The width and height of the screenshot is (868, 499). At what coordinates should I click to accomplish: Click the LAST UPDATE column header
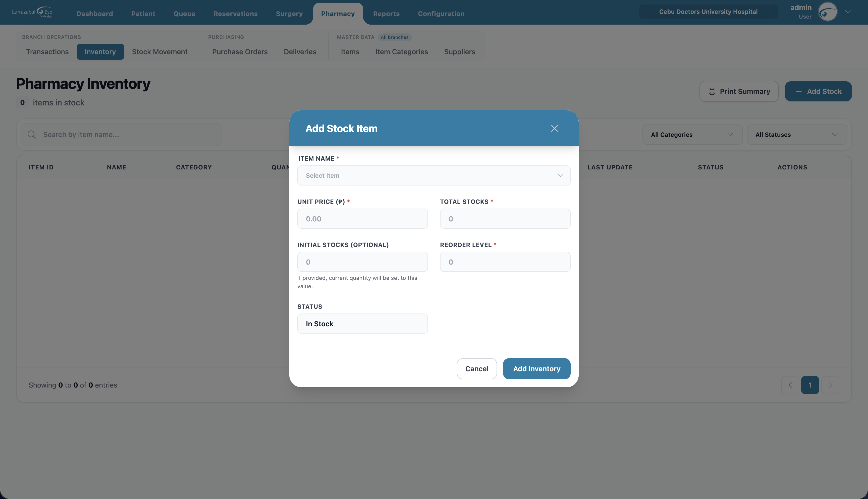610,167
